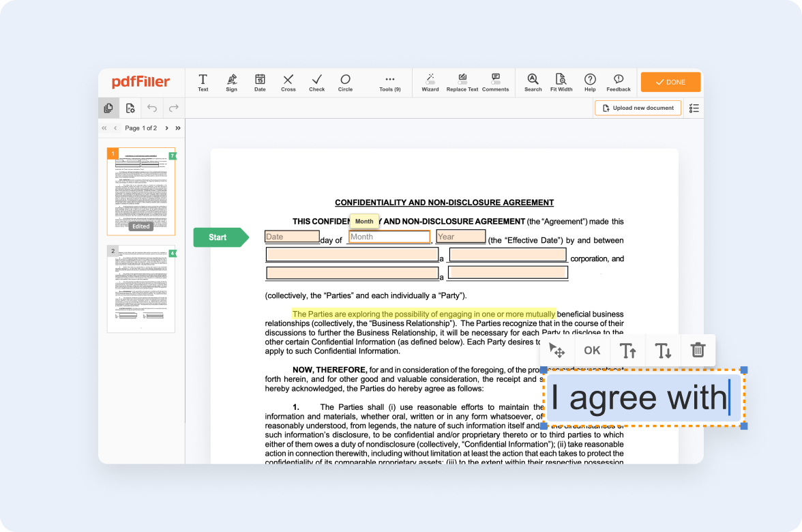Delete the text box using trash icon
The height and width of the screenshot is (532, 802).
pos(698,350)
